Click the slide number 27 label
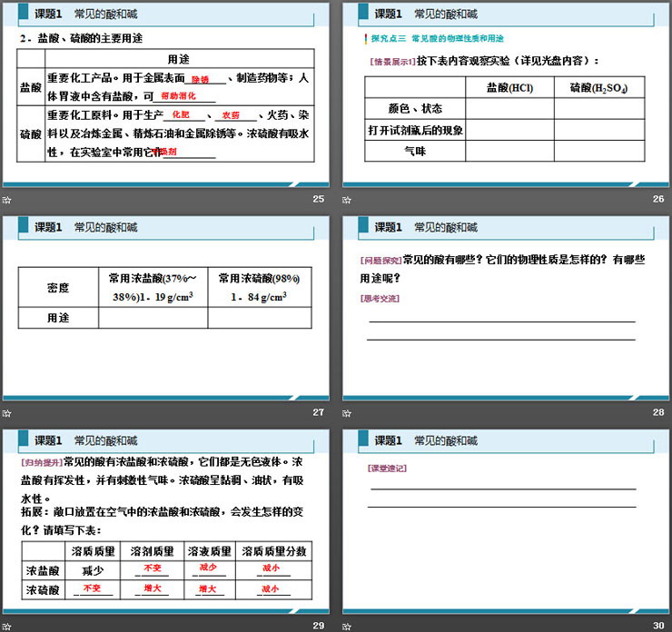Image resolution: width=672 pixels, height=632 pixels. 318,412
